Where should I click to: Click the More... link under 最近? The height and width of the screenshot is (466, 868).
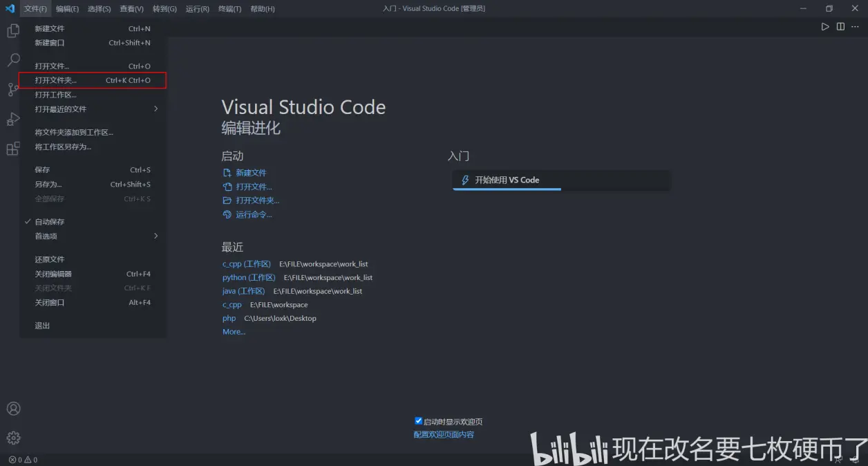[x=234, y=332]
